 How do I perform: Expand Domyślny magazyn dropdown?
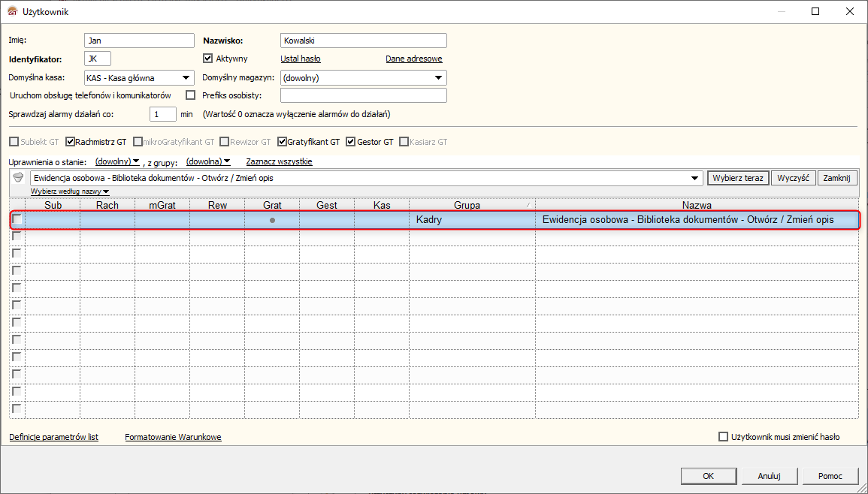pos(438,78)
